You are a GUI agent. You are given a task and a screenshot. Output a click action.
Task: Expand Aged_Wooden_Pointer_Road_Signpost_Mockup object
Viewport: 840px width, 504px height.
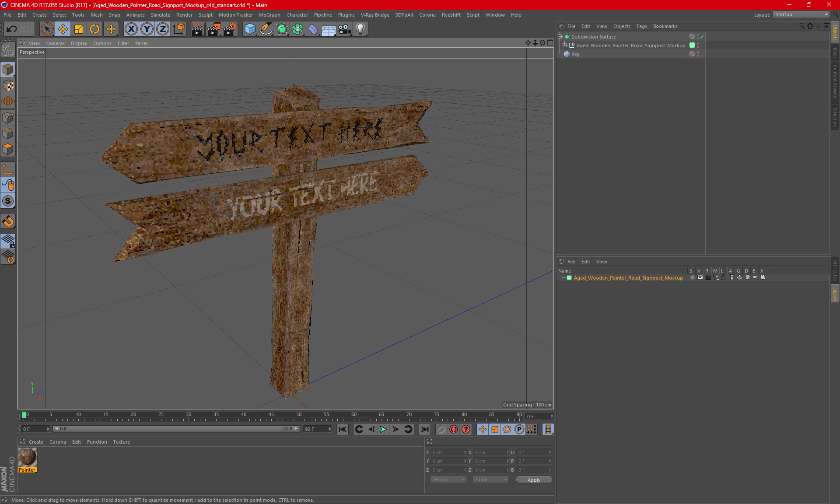[x=565, y=45]
